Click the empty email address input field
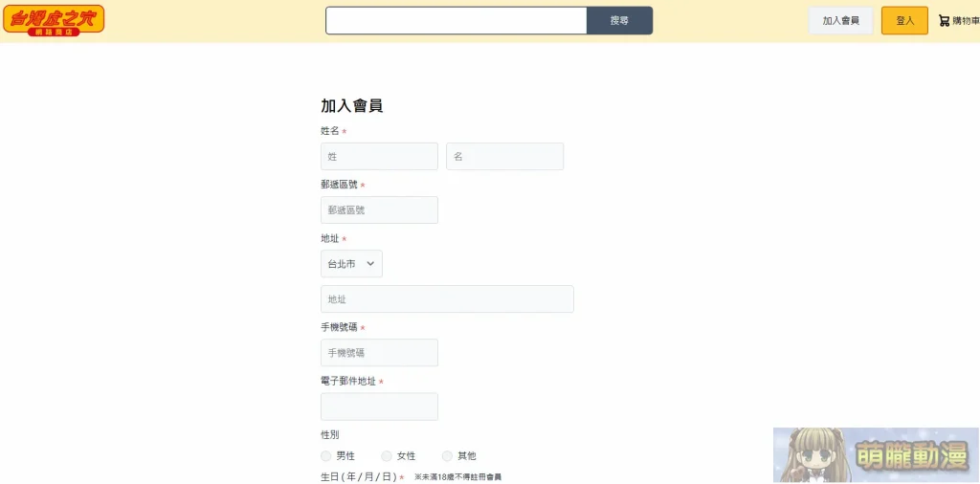This screenshot has width=980, height=484. point(379,407)
